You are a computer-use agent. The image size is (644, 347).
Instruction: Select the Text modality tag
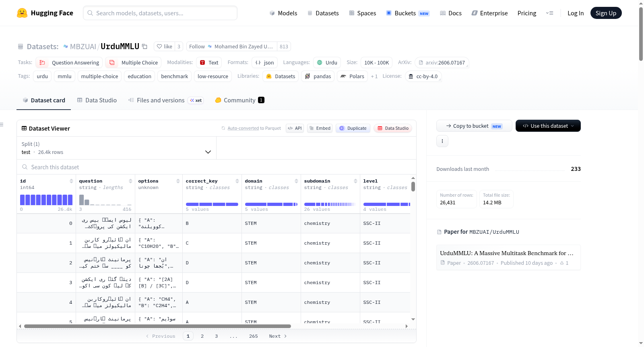point(209,62)
